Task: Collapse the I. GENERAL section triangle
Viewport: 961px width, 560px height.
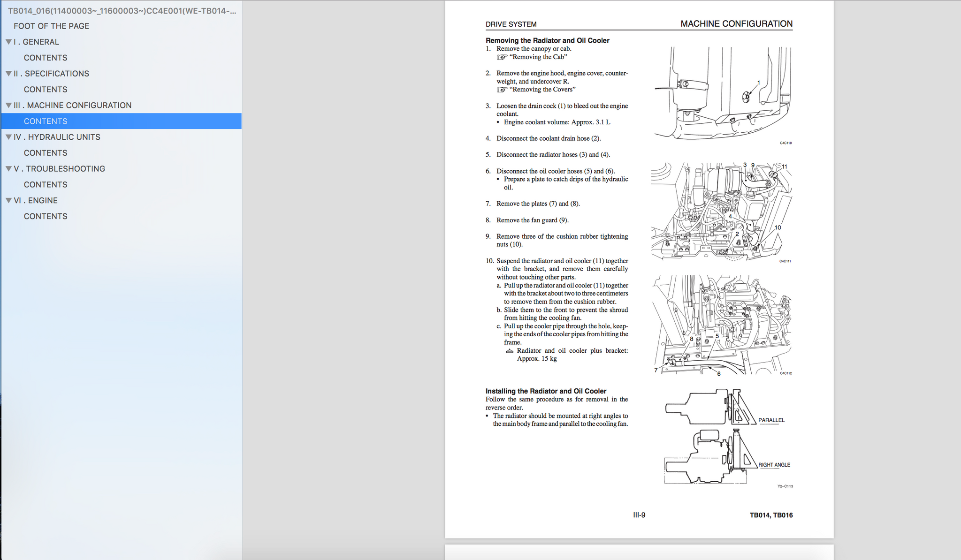Action: 8,42
